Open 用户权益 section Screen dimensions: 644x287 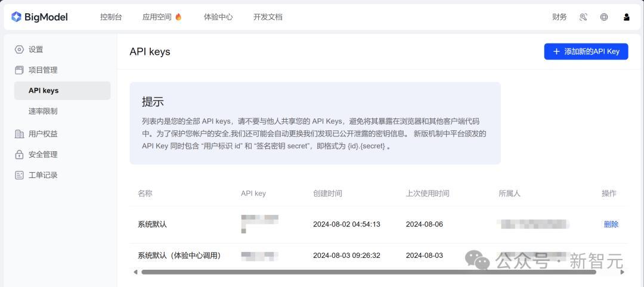43,134
